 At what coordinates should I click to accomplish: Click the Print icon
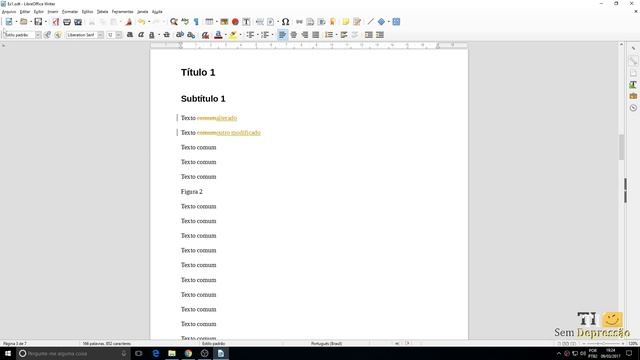tap(67, 22)
